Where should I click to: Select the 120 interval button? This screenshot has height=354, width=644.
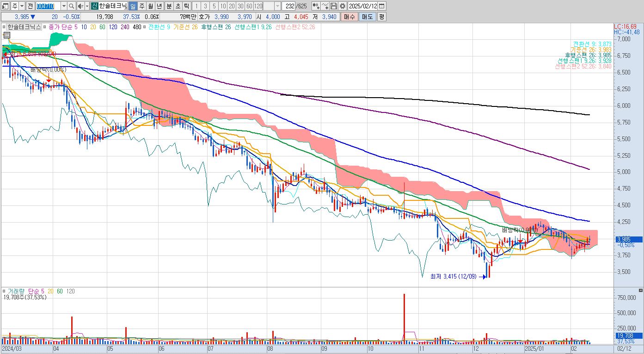click(258, 6)
